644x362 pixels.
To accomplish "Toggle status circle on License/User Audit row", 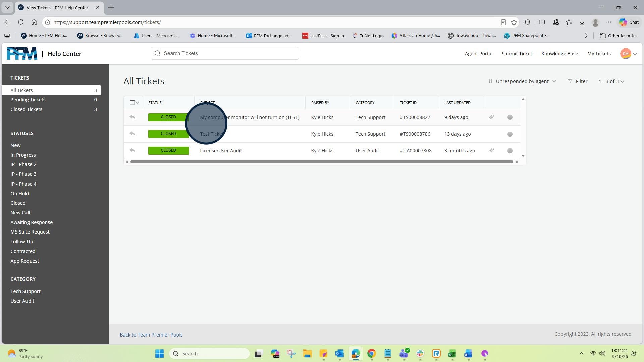I will [x=510, y=151].
